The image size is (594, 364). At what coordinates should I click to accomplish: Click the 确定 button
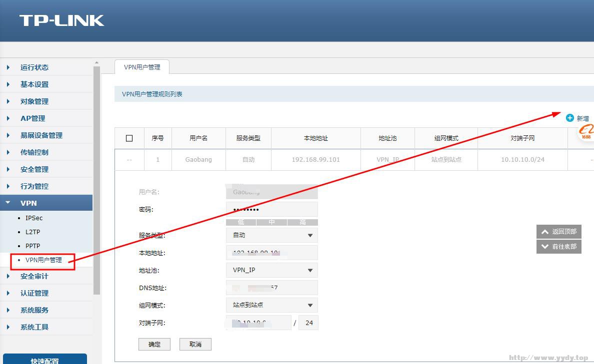154,345
